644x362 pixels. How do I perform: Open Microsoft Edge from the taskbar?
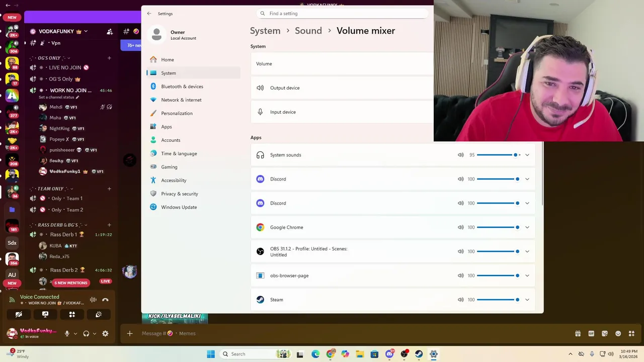tap(315, 354)
